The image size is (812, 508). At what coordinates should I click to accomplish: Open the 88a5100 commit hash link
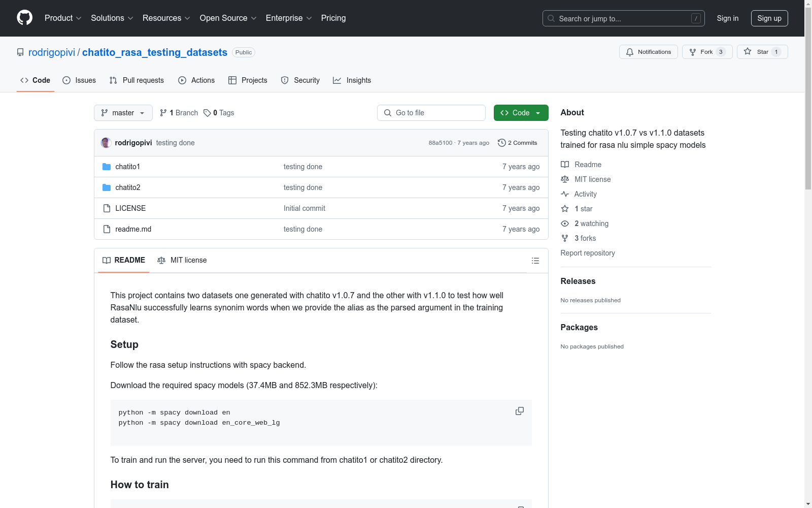[x=441, y=143]
